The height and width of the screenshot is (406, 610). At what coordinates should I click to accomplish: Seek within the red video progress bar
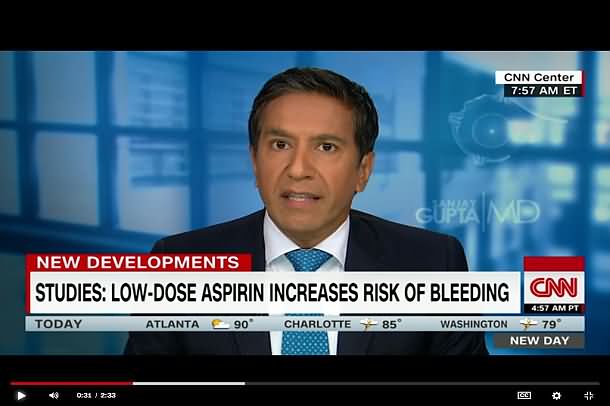(x=72, y=383)
